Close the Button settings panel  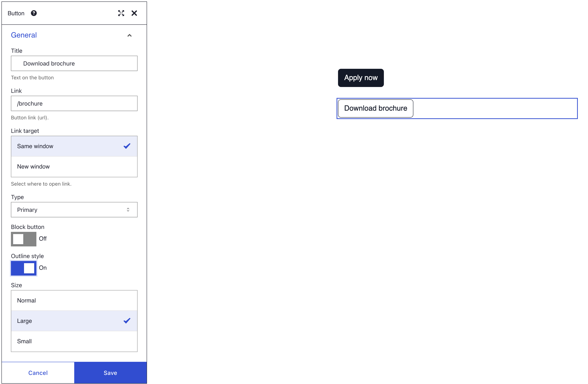tap(134, 13)
